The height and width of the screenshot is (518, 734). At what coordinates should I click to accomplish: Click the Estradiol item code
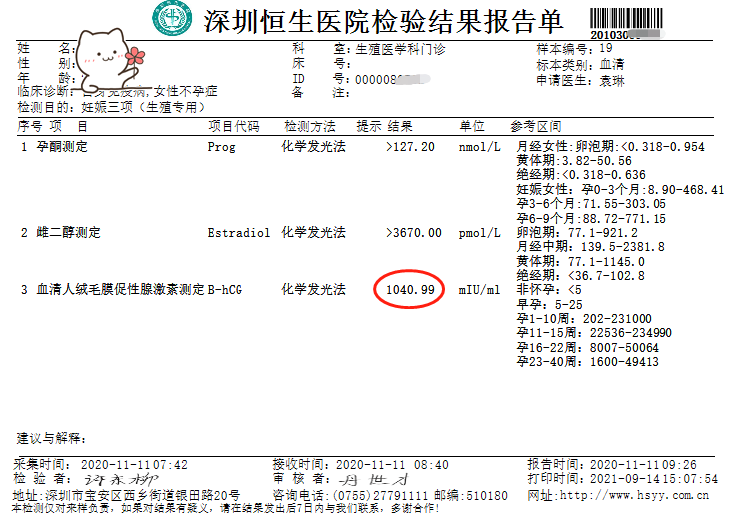(239, 233)
